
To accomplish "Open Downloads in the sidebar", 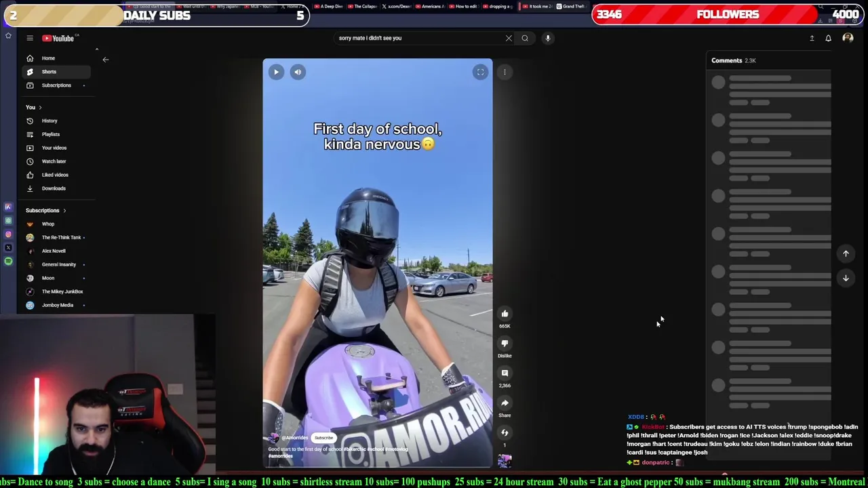I will pos(57,188).
